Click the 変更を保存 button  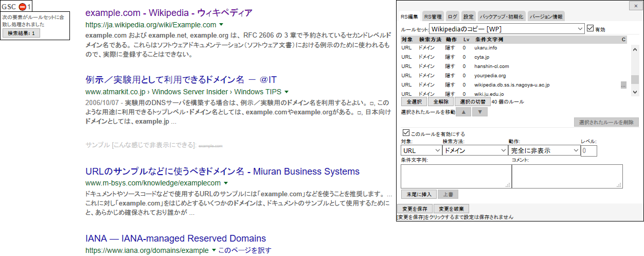pyautogui.click(x=415, y=209)
